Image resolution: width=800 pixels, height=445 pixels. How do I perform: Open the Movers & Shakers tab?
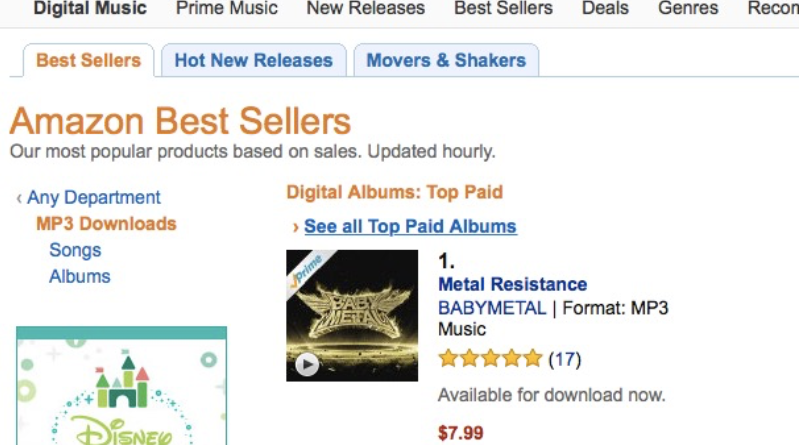[445, 60]
